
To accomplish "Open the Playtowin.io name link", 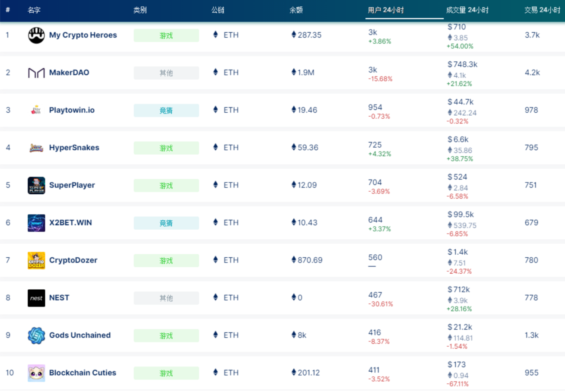I will click(x=72, y=110).
